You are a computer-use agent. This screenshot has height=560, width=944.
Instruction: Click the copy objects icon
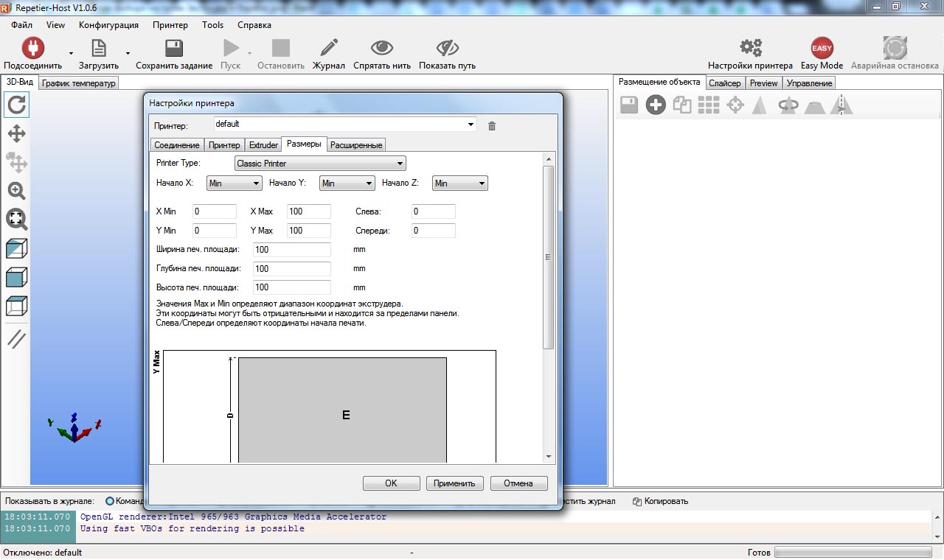point(682,105)
